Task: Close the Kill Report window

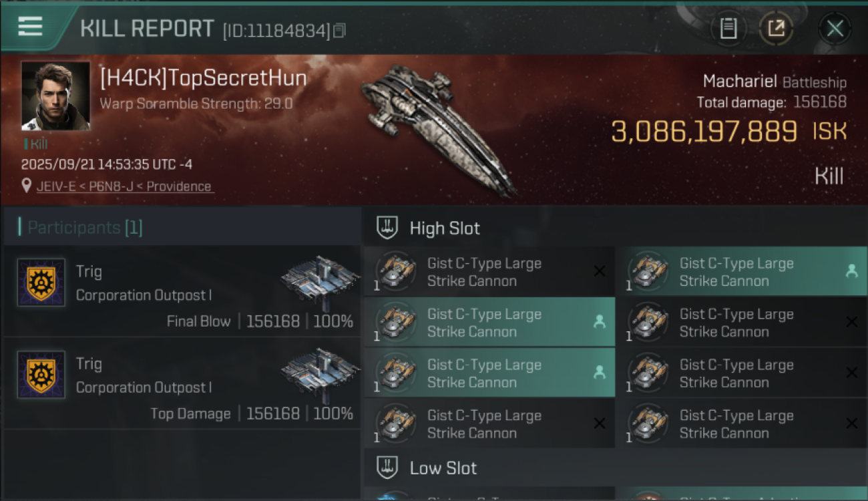Action: (835, 28)
